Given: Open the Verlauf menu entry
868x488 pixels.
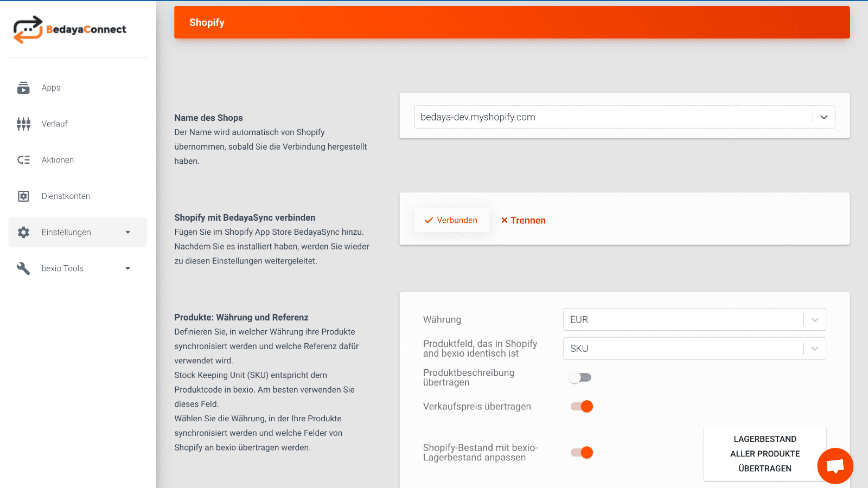Looking at the screenshot, I should (54, 123).
